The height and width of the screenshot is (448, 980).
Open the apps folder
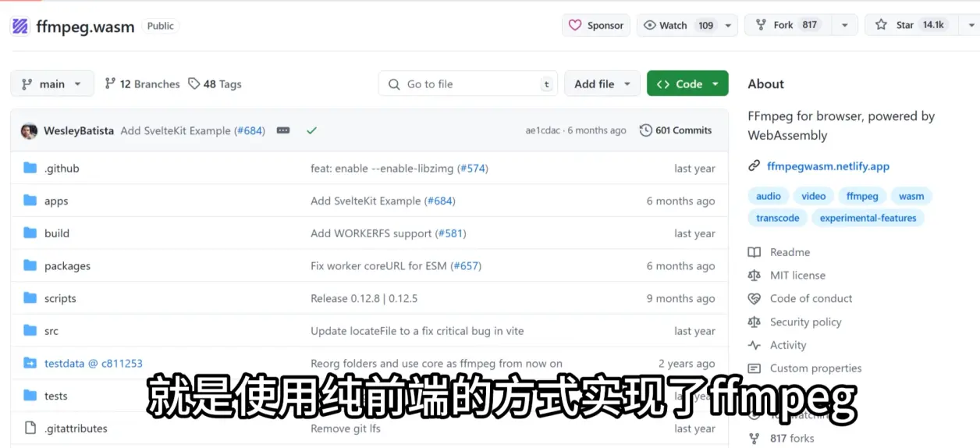coord(56,201)
